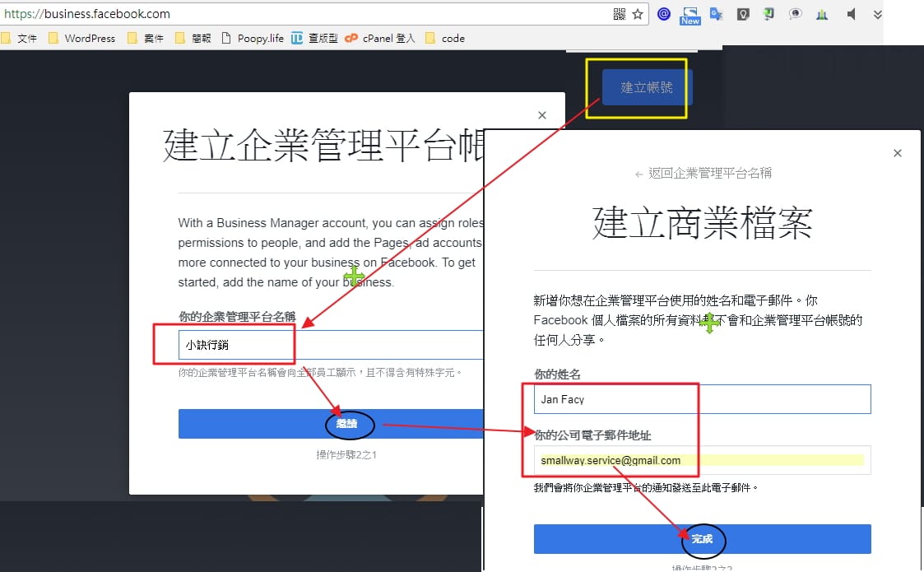Click the green extension icon left of the eye
924x572 pixels.
point(769,14)
